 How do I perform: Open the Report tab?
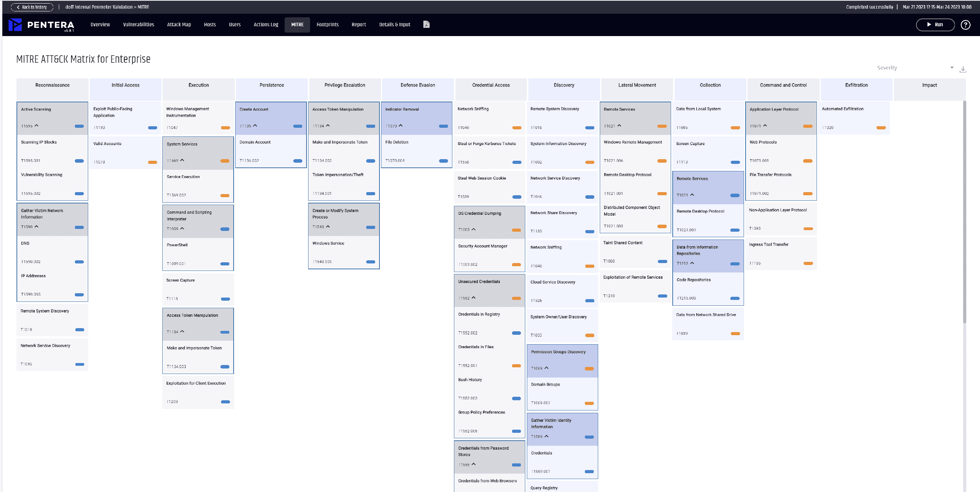pyautogui.click(x=359, y=25)
